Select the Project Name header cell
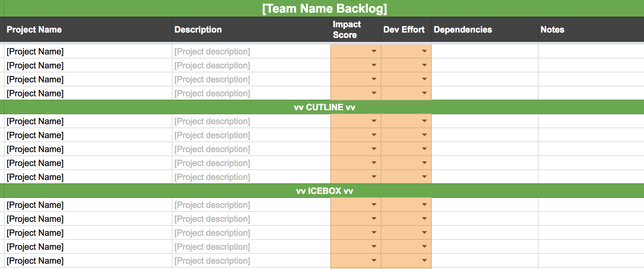Image resolution: width=644 pixels, height=269 pixels. tap(88, 29)
